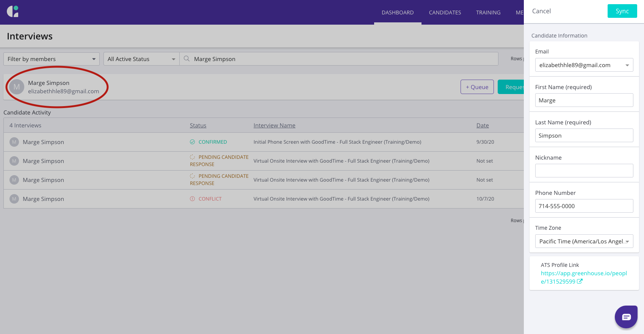Click the search magnifier icon
Viewport: 644px width, 334px height.
[x=186, y=59]
